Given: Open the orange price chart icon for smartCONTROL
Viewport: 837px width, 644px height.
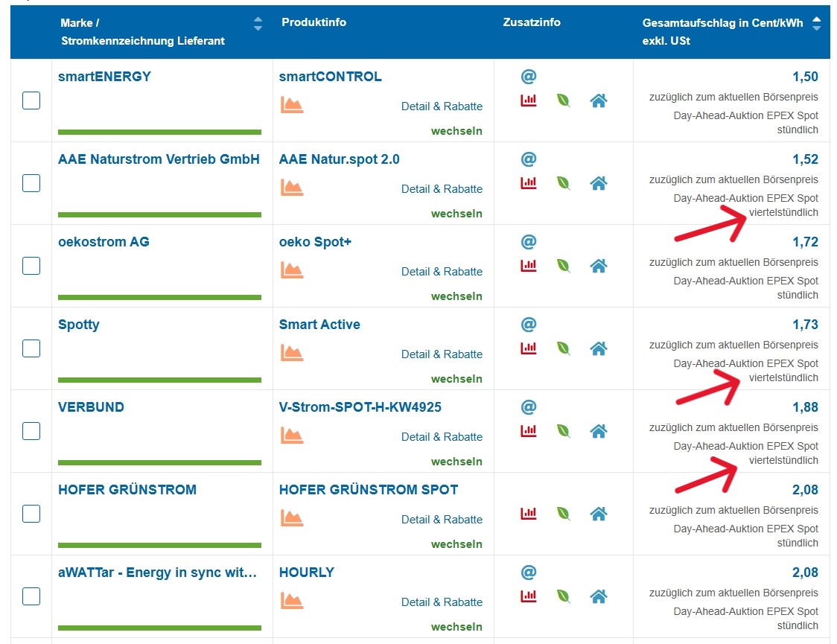Looking at the screenshot, I should pyautogui.click(x=291, y=105).
